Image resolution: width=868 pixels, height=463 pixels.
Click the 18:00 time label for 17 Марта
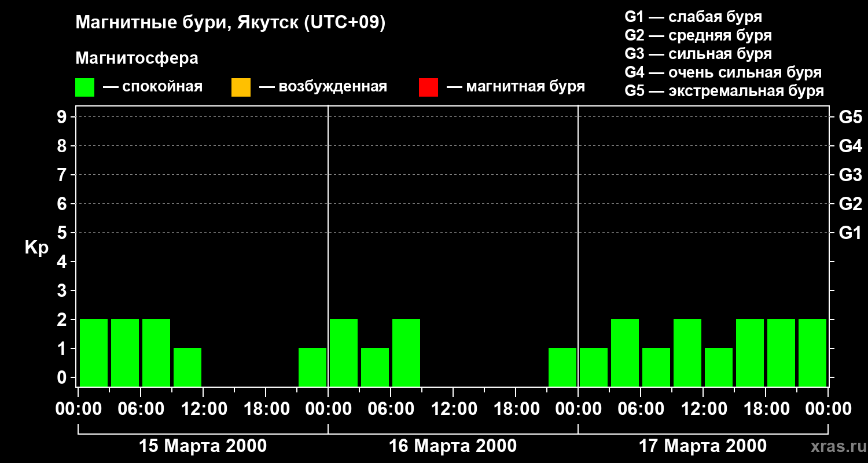(x=766, y=409)
